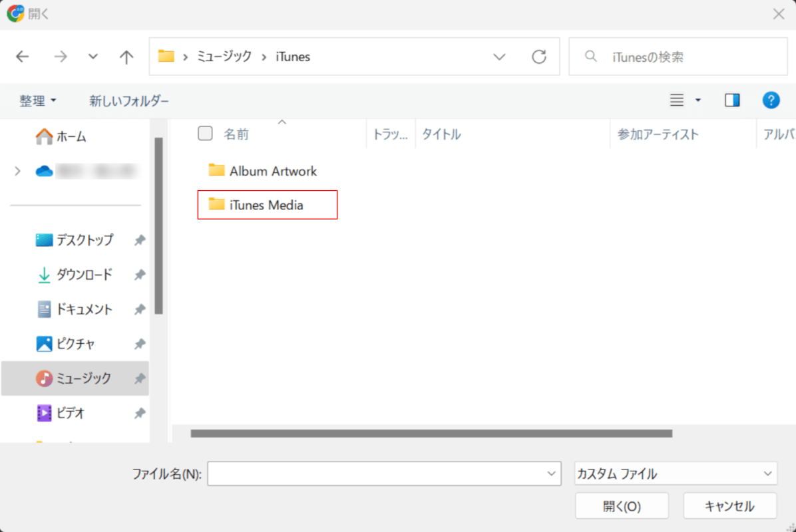
Task: Go forward with the right arrow
Action: pyautogui.click(x=61, y=57)
